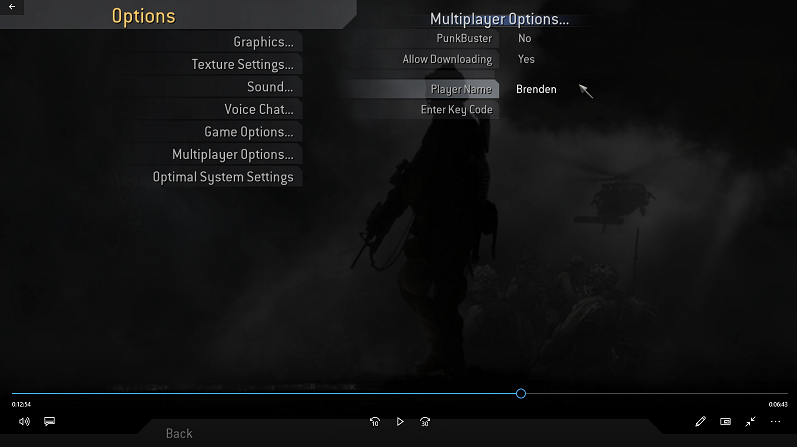Click the seek bar handle
This screenshot has width=797, height=447.
tap(520, 394)
